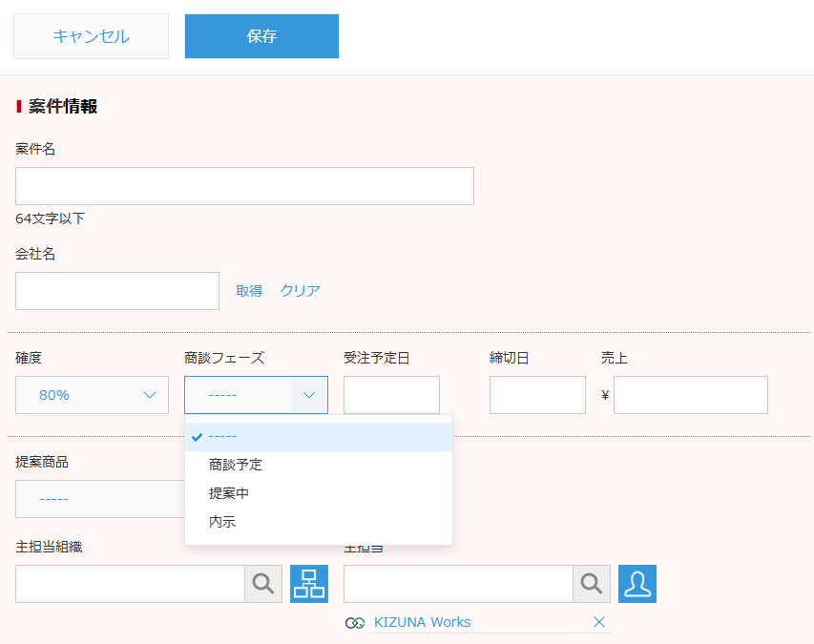Click search magnifier for 主担当組織 field
Viewport: 814px width, 644px height.
(263, 584)
